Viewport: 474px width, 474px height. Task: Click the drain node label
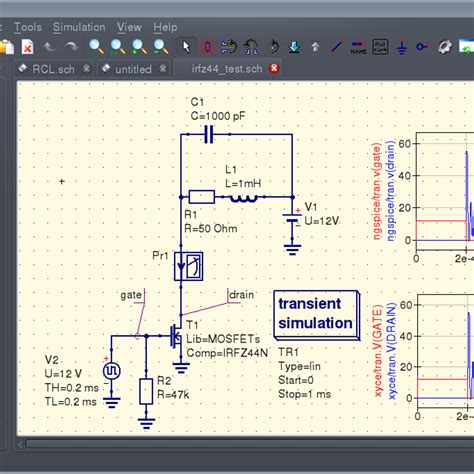242,295
